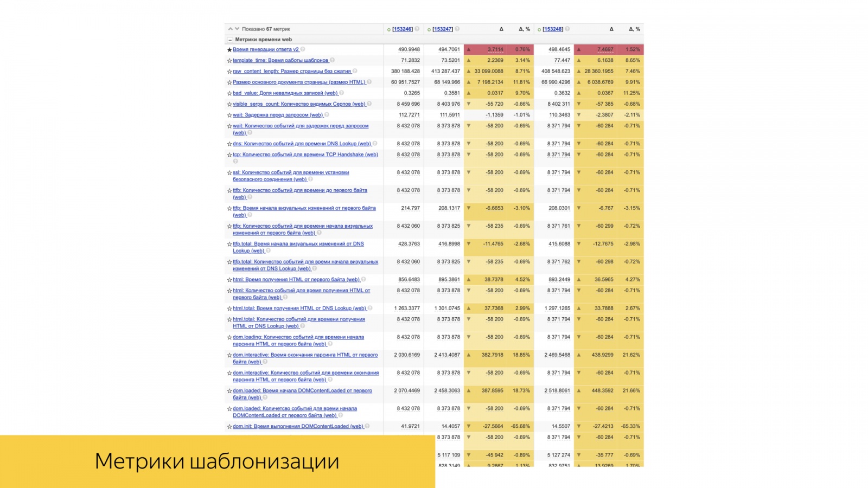Star the "template_time: Время работы шаблонов" metric
Screen dimensions: 868x488
[x=229, y=60]
